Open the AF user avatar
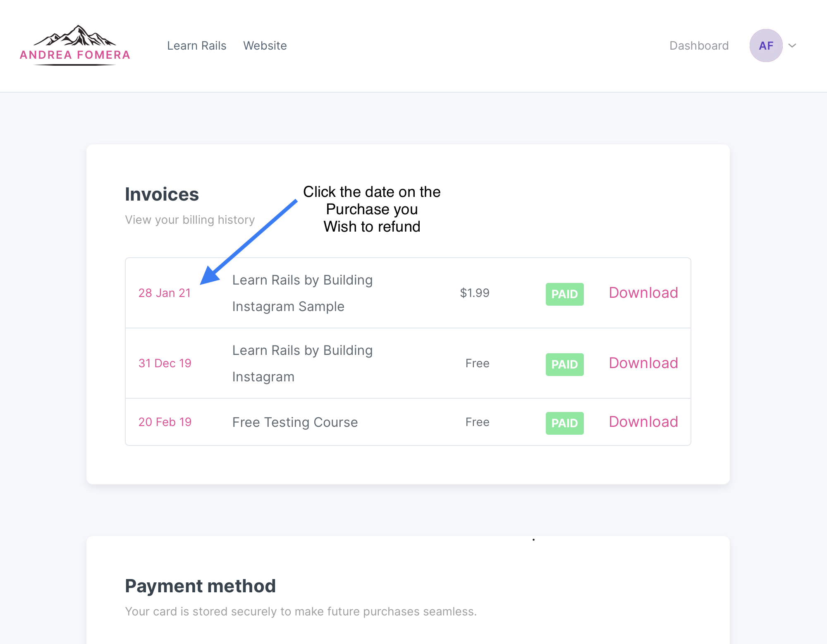 766,45
